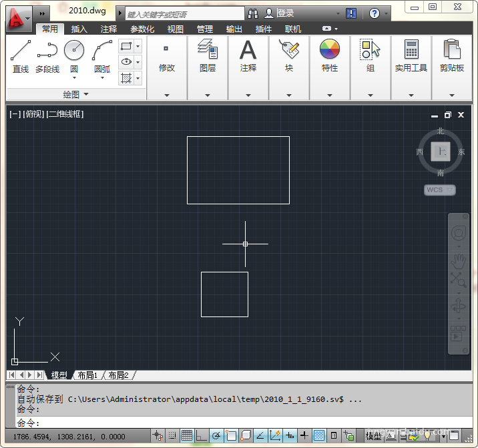
Task: Select the Polyline (多段线) tool
Action: pyautogui.click(x=47, y=57)
